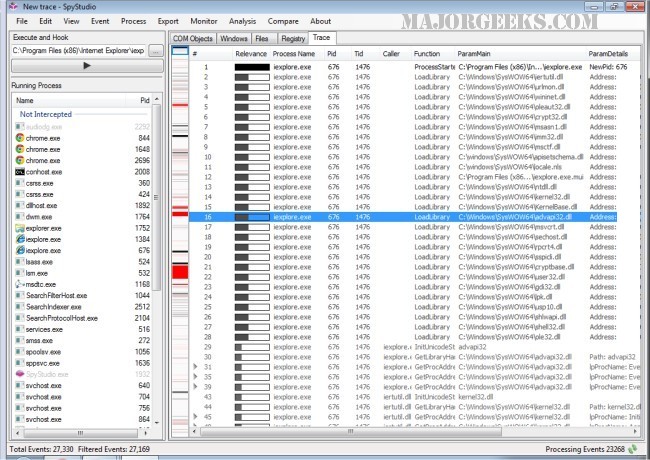Viewport: 650px width, 460px height.
Task: Select the SearchFilterHost.exe process entry
Action: click(82, 295)
